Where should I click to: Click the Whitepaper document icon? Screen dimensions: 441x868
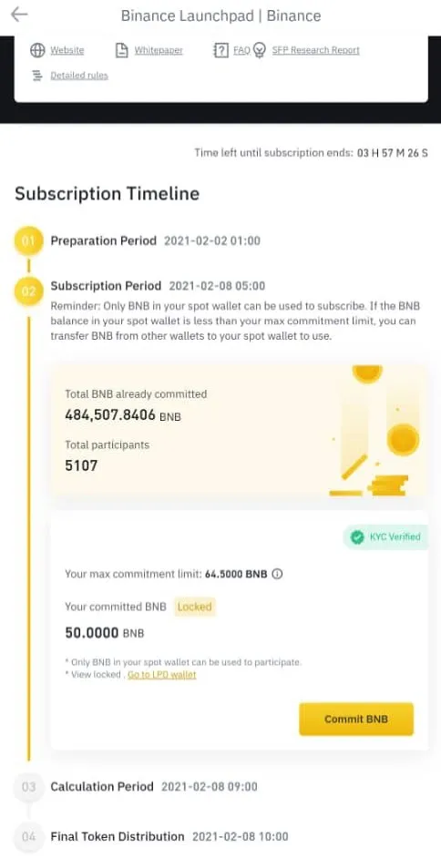pyautogui.click(x=121, y=50)
